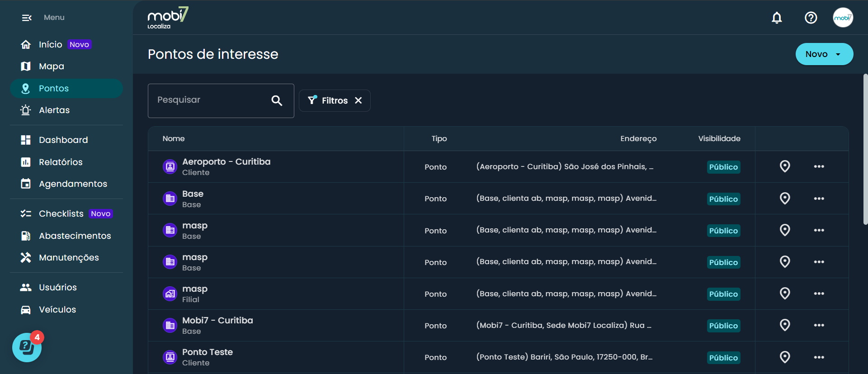Show Aeroporto - Curitiba on map pin
Image resolution: width=868 pixels, height=374 pixels.
[785, 166]
